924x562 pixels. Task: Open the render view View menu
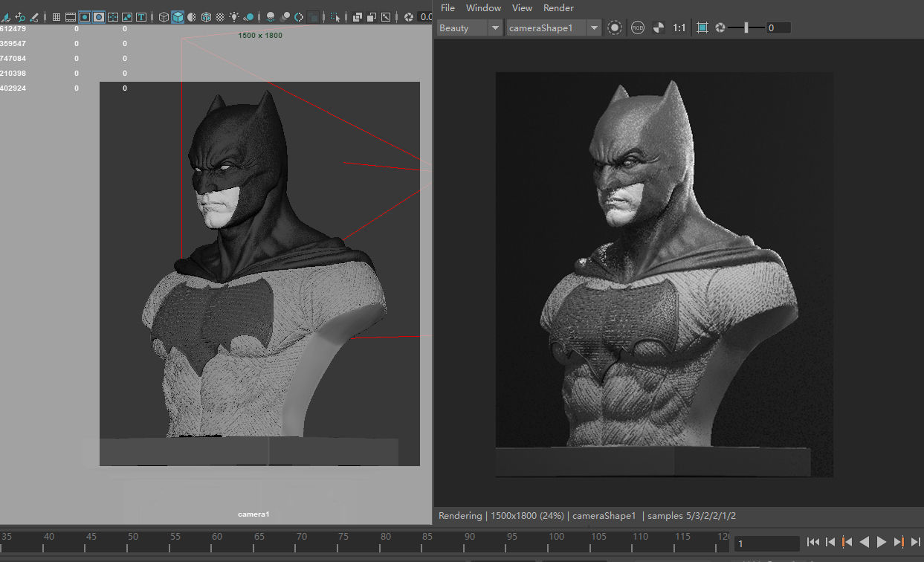pyautogui.click(x=522, y=7)
